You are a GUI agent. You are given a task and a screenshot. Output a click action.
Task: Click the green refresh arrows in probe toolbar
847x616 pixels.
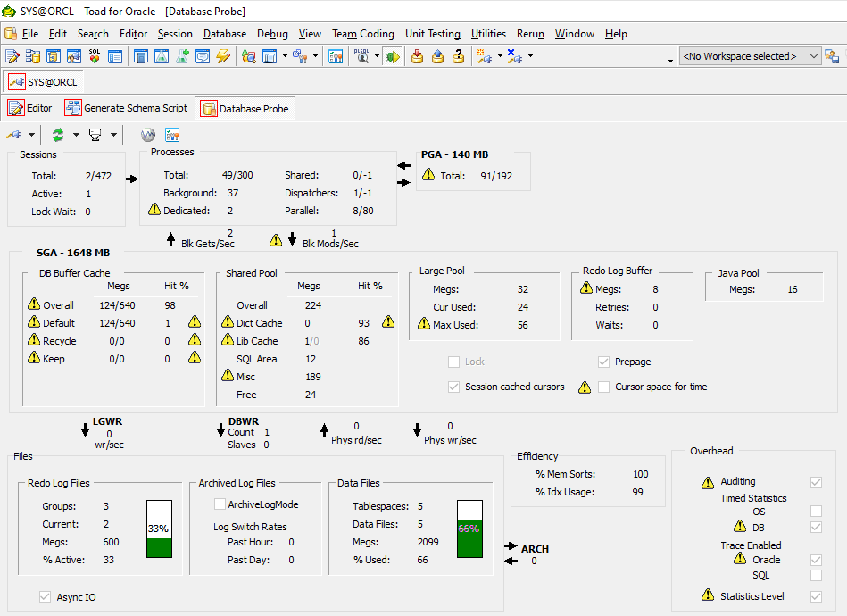[x=58, y=135]
